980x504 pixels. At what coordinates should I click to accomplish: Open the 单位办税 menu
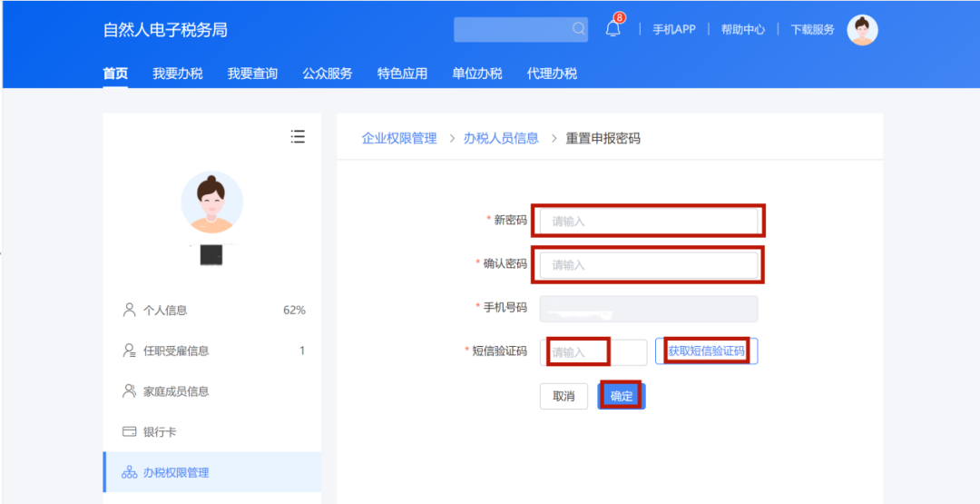[477, 74]
